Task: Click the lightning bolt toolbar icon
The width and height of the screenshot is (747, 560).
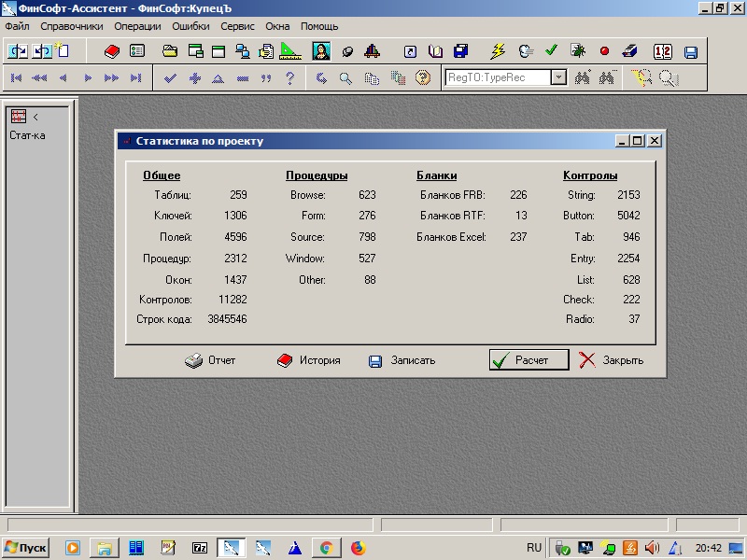Action: [498, 51]
